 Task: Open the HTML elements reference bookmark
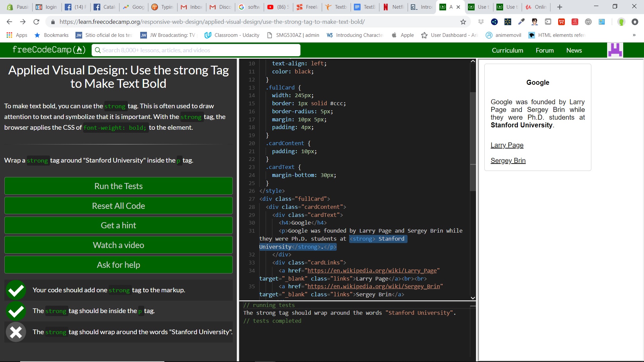(556, 35)
